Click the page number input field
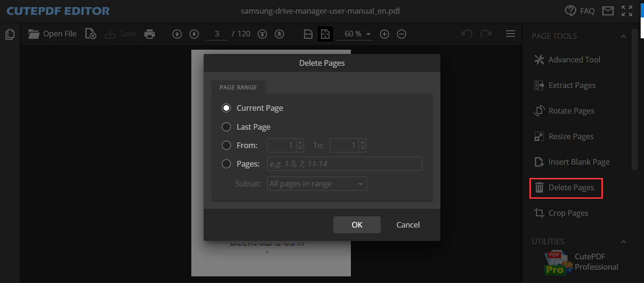The image size is (644, 283). point(217,34)
